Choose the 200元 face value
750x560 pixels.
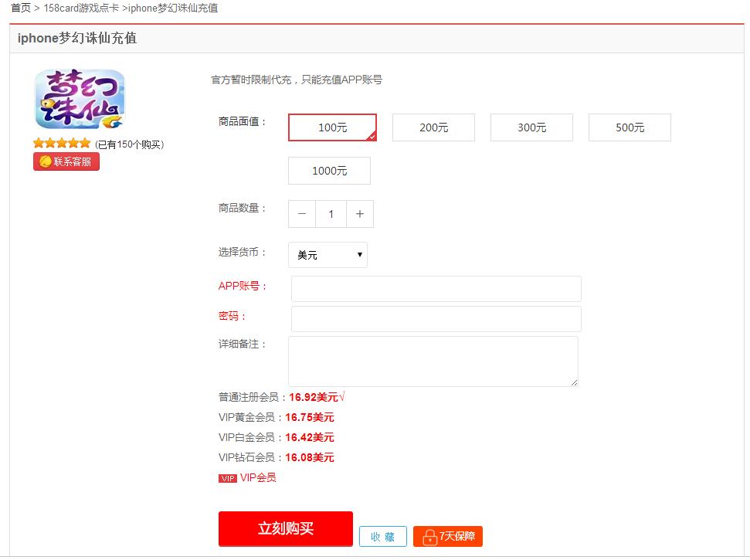(433, 127)
